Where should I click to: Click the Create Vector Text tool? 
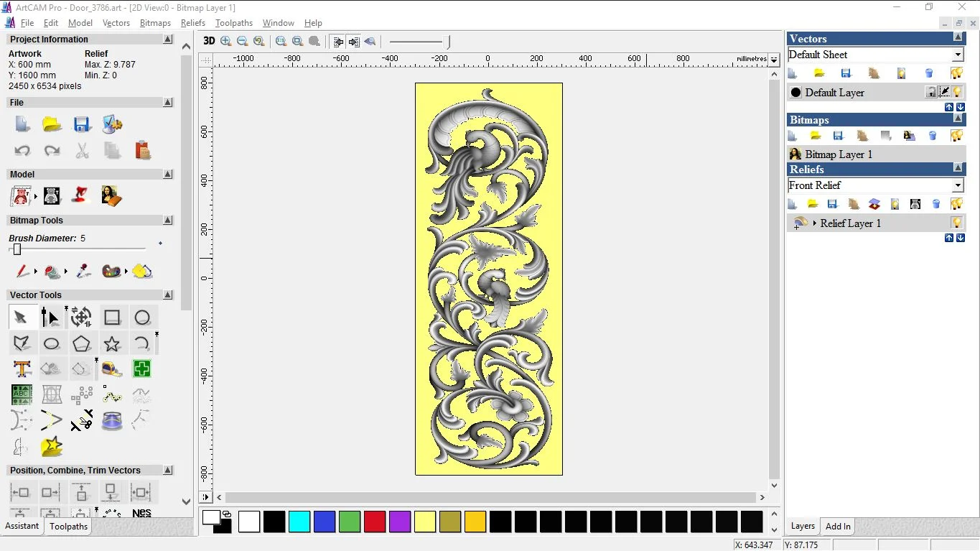pyautogui.click(x=22, y=369)
